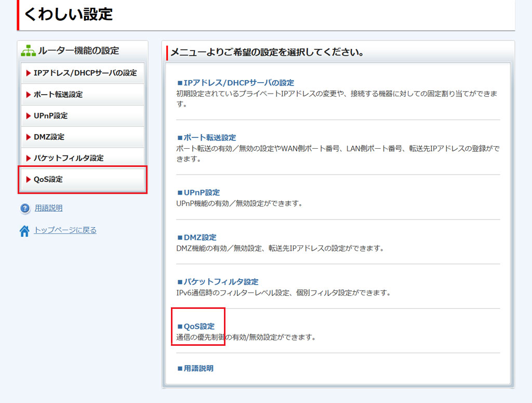The width and height of the screenshot is (532, 403).
Task: Click the blue question mark help icon
Action: tap(25, 209)
